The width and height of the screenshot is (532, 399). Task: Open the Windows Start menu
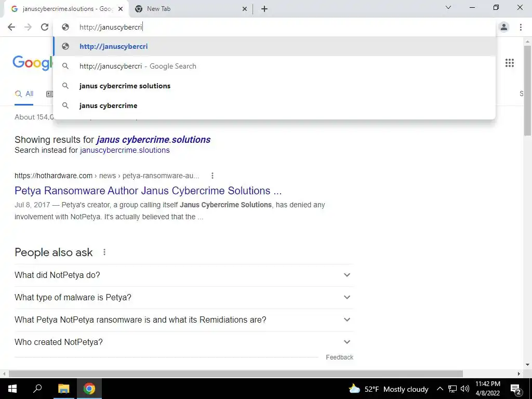(12, 389)
